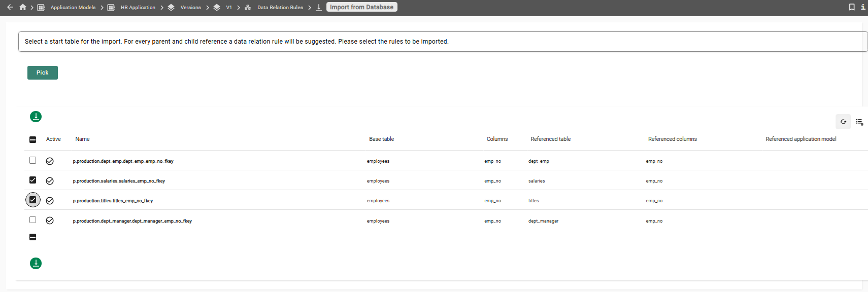868x292 pixels.
Task: Sort by the Name column header
Action: 82,139
